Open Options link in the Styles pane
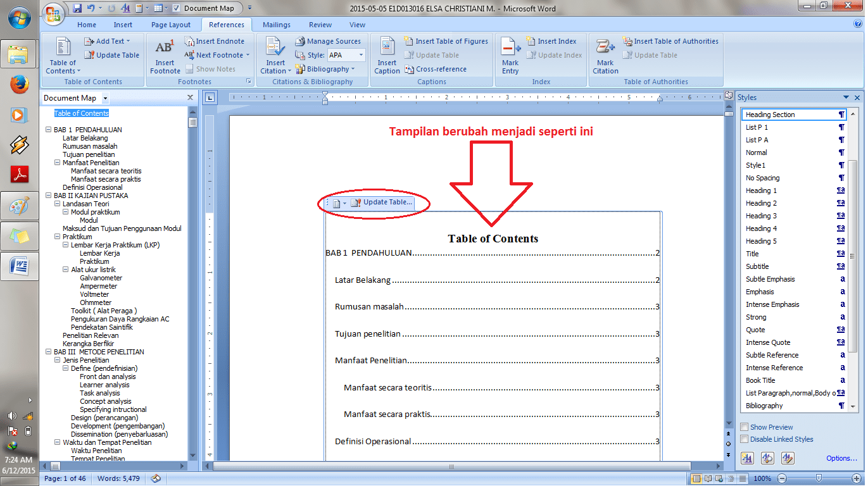The width and height of the screenshot is (868, 486). pos(841,458)
